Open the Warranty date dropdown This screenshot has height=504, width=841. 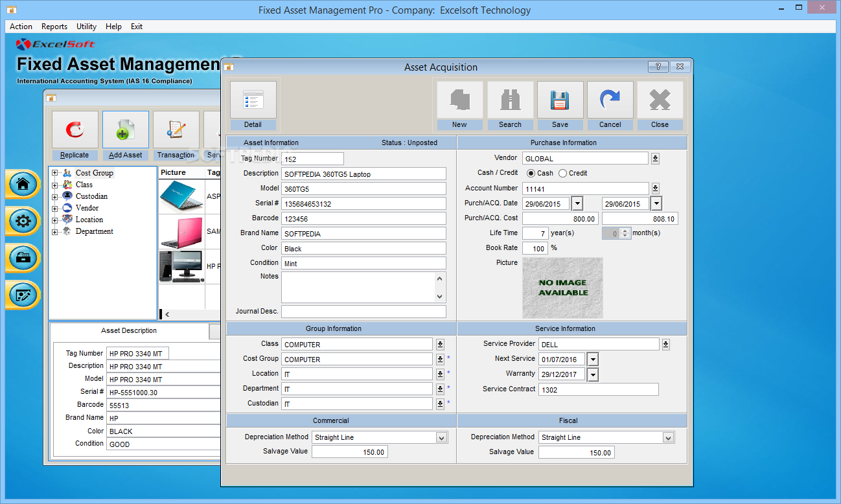[x=592, y=374]
